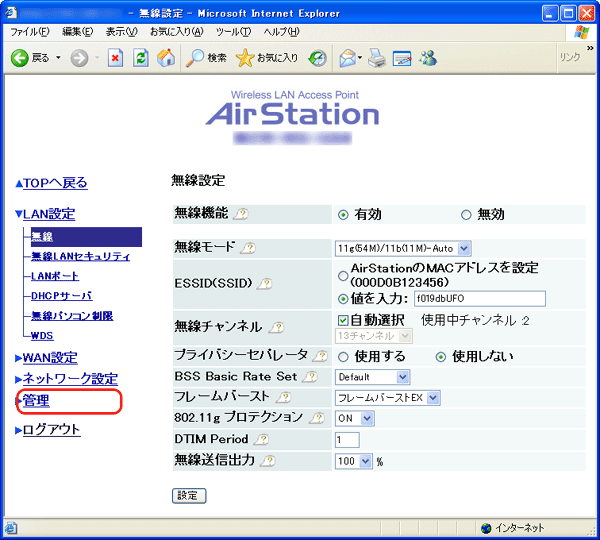
Task: Click help icon next to 無線チャンネル
Action: coord(276,328)
